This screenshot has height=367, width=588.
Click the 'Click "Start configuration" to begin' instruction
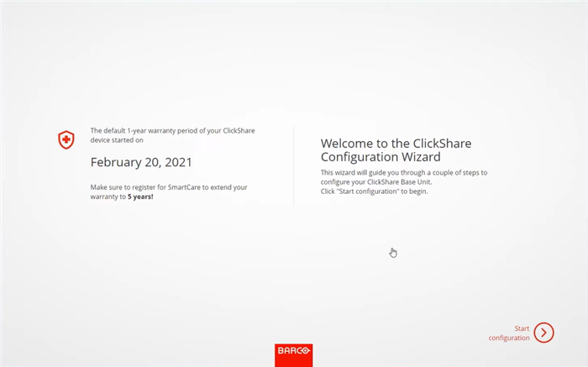click(x=374, y=191)
